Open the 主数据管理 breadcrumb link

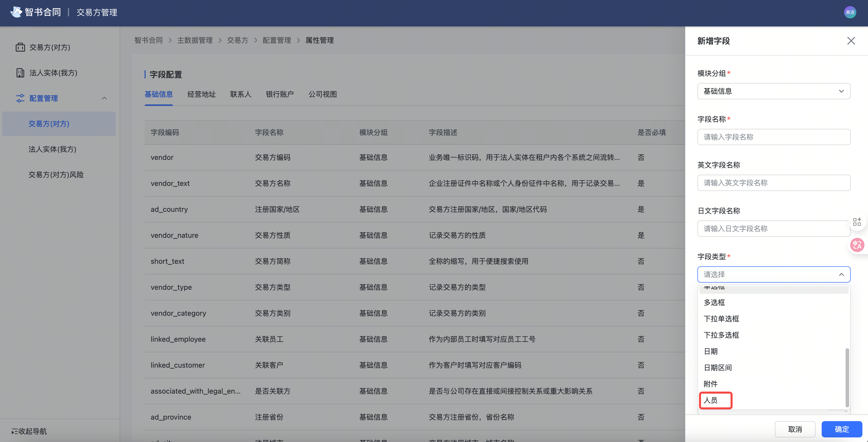[x=195, y=40]
